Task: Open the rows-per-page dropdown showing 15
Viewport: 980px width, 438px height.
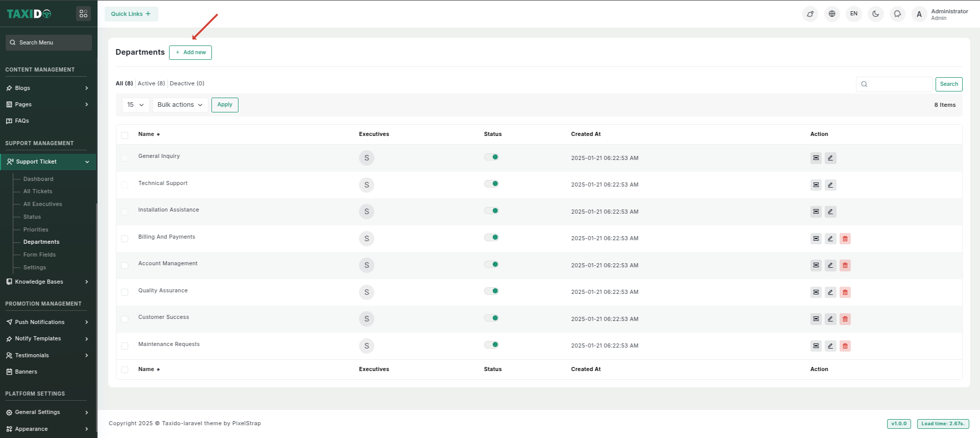Action: click(135, 105)
